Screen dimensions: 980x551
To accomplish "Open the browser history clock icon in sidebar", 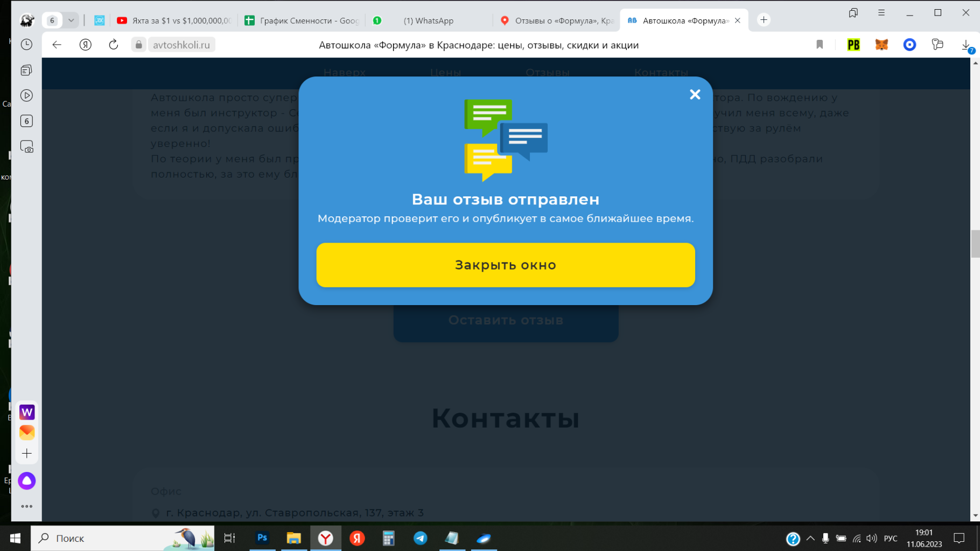I will (x=26, y=45).
